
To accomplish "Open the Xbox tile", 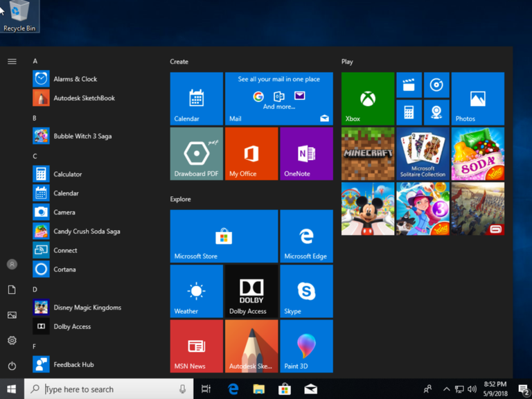I will tap(368, 98).
